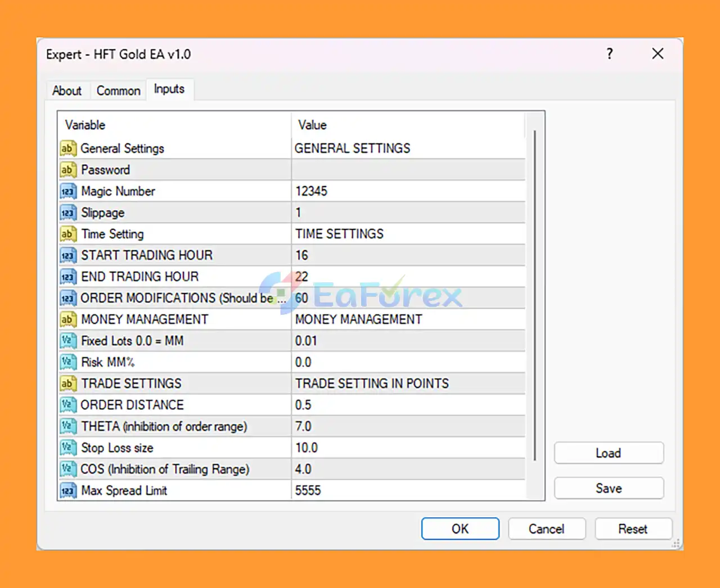Open the help question mark button
720x588 pixels.
coord(610,54)
